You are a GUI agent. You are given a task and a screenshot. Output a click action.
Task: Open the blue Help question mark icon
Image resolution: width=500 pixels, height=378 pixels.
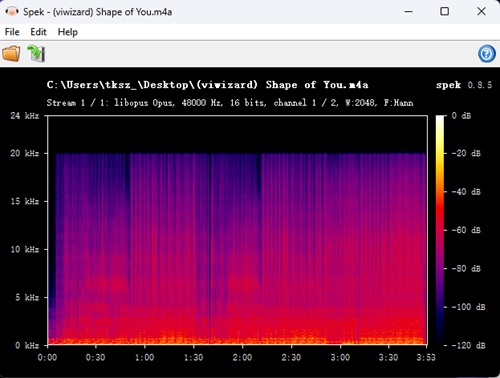coord(487,54)
